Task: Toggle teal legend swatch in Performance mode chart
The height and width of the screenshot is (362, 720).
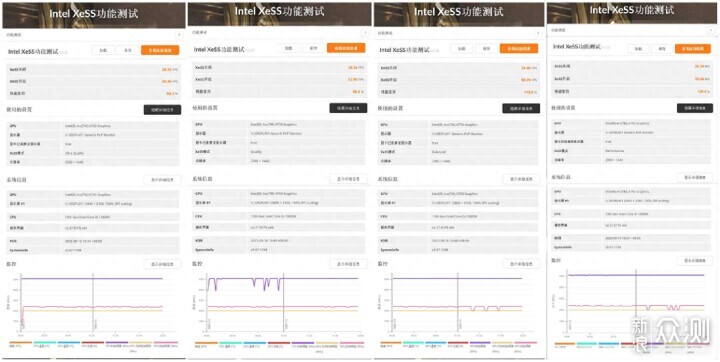Action: point(587,343)
